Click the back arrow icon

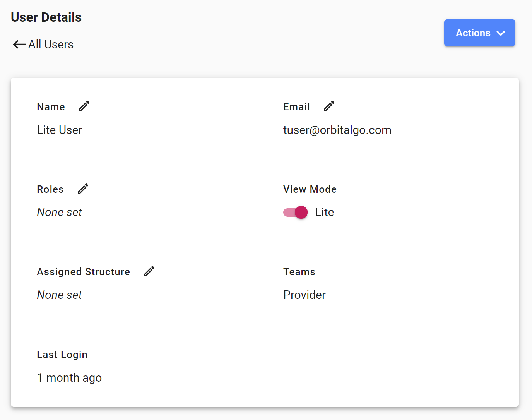[x=19, y=45]
